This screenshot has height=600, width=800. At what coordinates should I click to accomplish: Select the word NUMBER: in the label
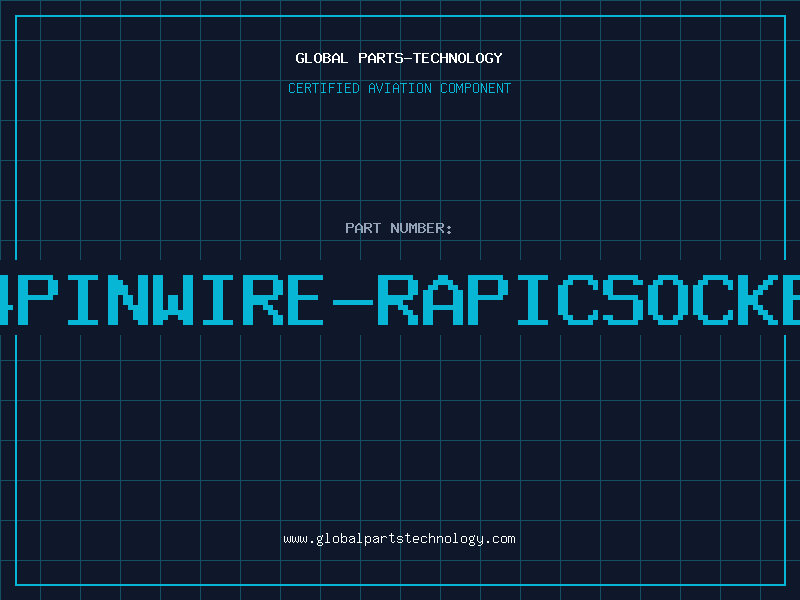422,228
